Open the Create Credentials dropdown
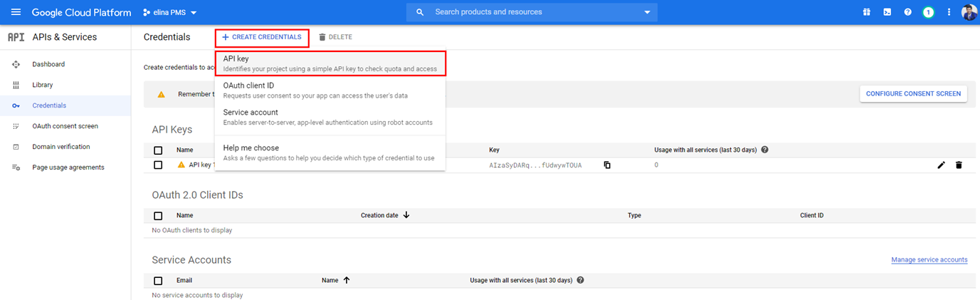This screenshot has height=300, width=980. tap(262, 37)
